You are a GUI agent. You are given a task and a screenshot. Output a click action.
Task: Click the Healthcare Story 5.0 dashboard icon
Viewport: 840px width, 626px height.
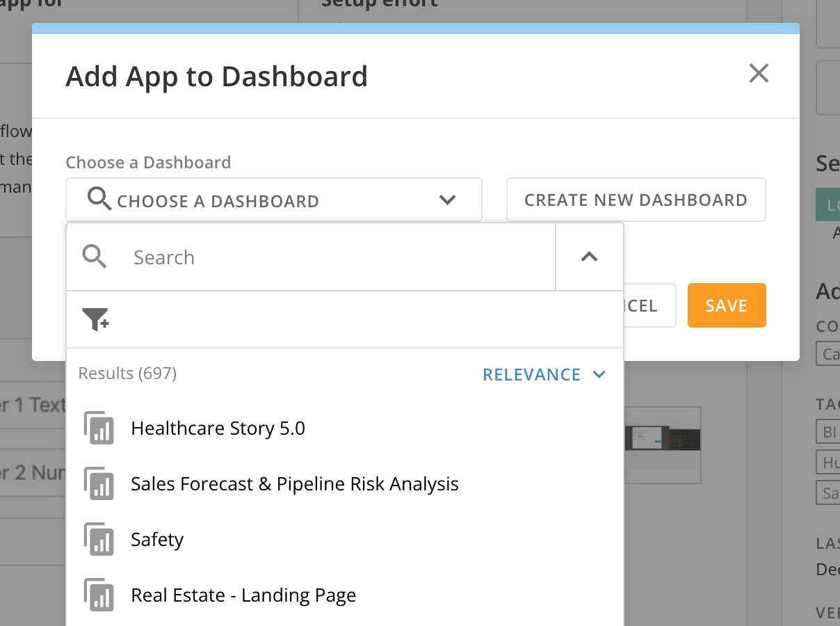(99, 428)
